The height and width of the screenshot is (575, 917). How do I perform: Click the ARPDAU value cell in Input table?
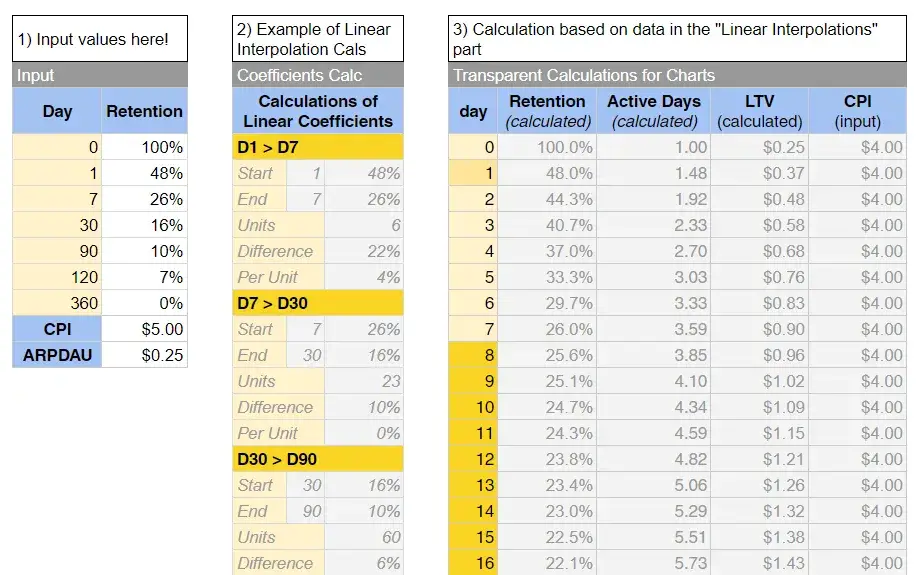(145, 355)
